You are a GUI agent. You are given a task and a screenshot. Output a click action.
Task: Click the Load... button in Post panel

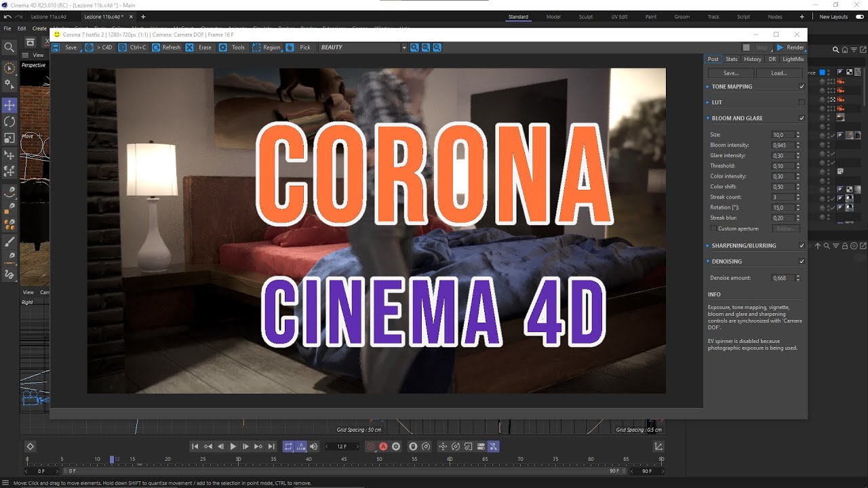click(779, 73)
